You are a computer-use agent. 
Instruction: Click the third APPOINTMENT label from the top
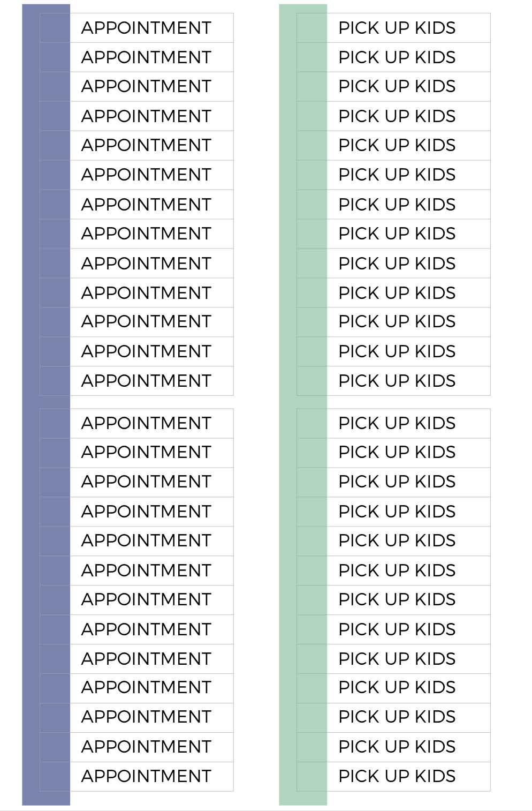tap(146, 86)
